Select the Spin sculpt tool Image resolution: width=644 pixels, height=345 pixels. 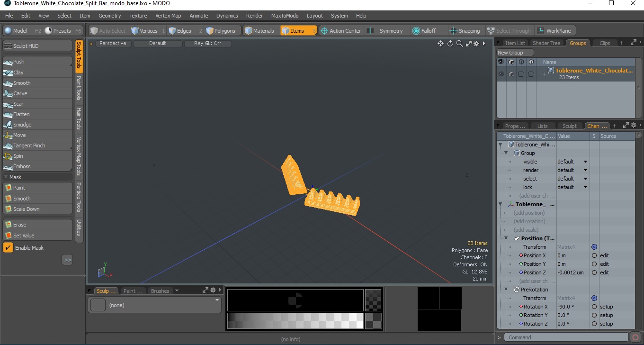pos(37,156)
